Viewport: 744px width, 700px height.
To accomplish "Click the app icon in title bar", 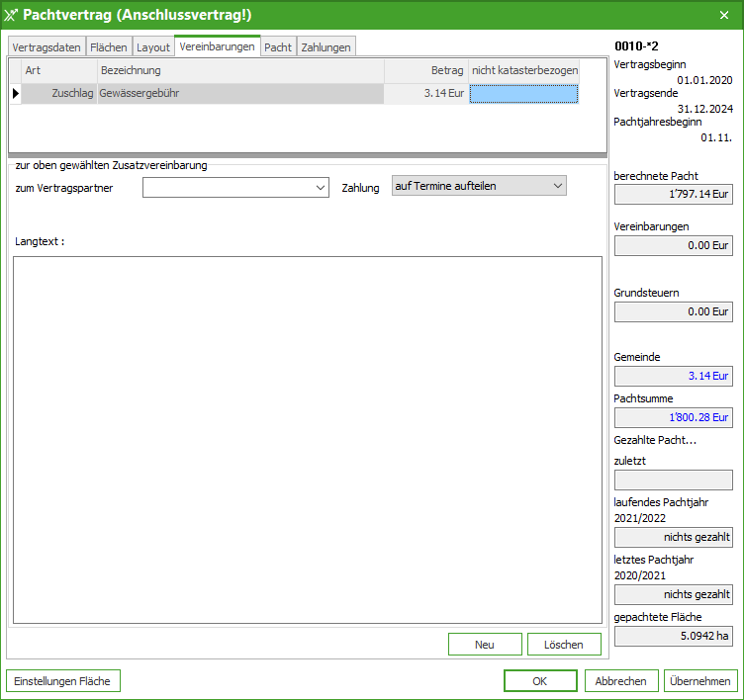I will click(x=12, y=15).
